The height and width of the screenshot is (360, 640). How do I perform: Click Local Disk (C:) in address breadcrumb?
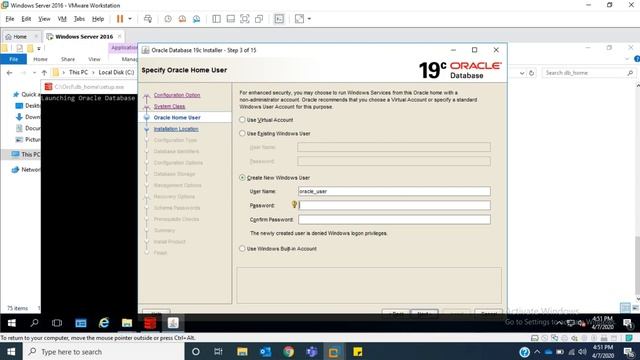point(116,72)
